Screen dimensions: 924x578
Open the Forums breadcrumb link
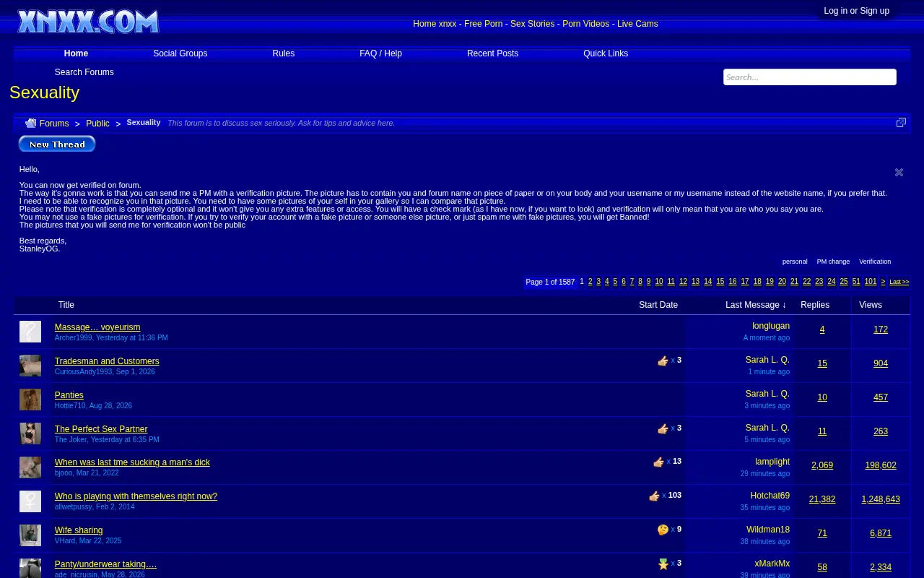[54, 124]
